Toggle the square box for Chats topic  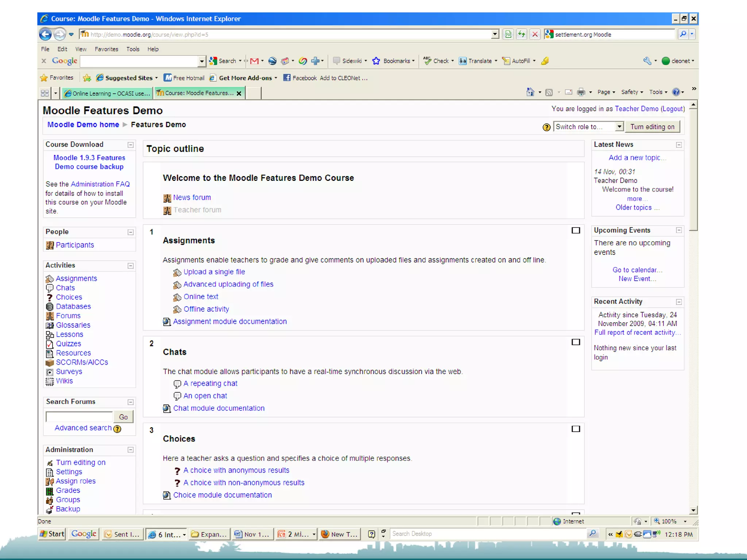pos(576,342)
